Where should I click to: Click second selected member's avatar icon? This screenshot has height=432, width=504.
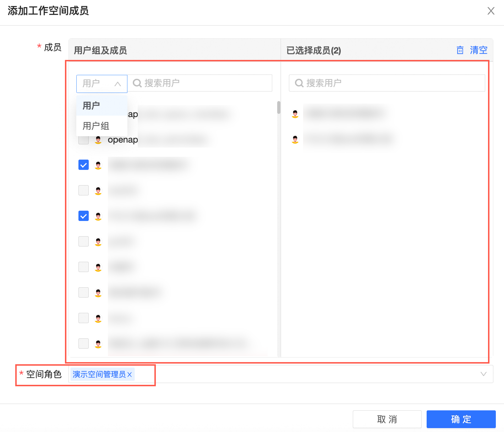[295, 139]
